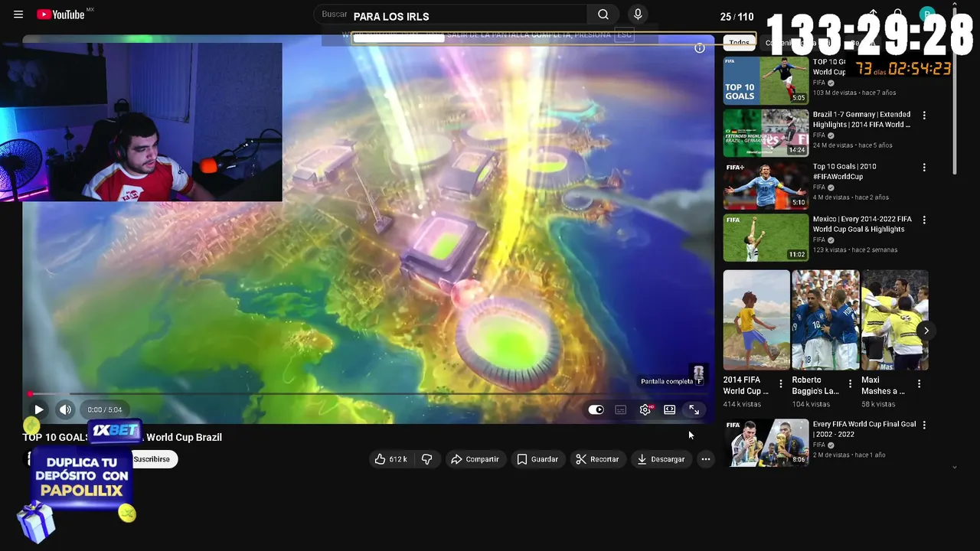The height and width of the screenshot is (551, 980).
Task: Dislike the video
Action: (x=427, y=459)
